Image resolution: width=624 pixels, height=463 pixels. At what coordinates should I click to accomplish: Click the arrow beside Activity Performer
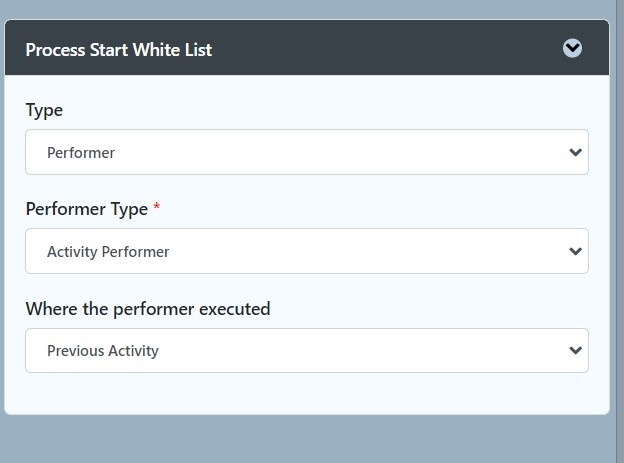pyautogui.click(x=575, y=252)
